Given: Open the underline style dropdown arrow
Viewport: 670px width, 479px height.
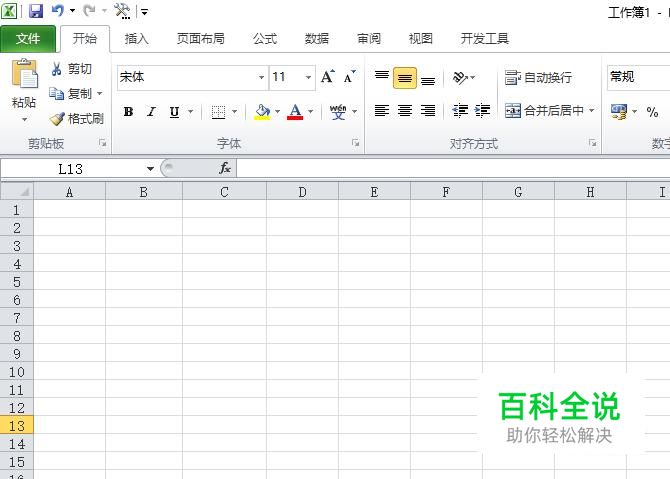Looking at the screenshot, I should 191,112.
